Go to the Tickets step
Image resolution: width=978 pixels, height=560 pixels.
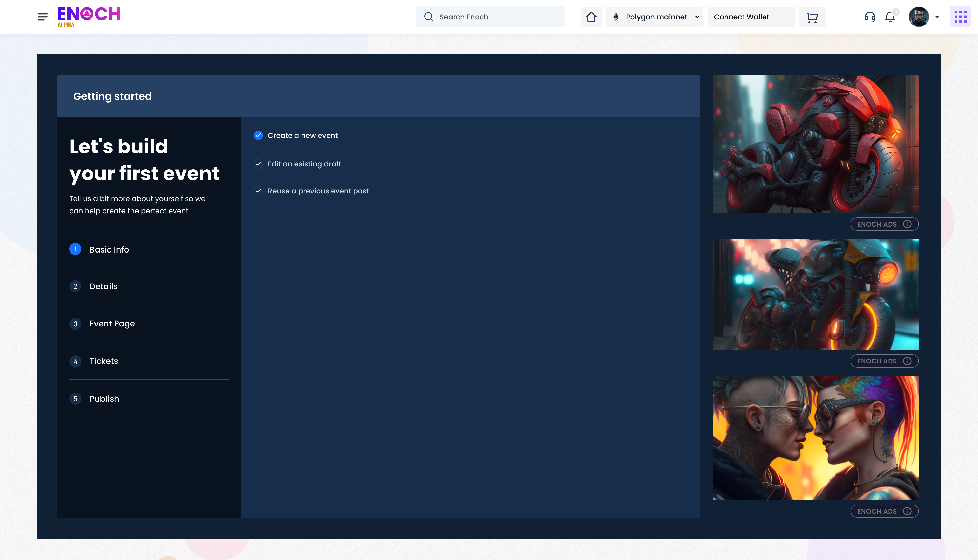(103, 361)
